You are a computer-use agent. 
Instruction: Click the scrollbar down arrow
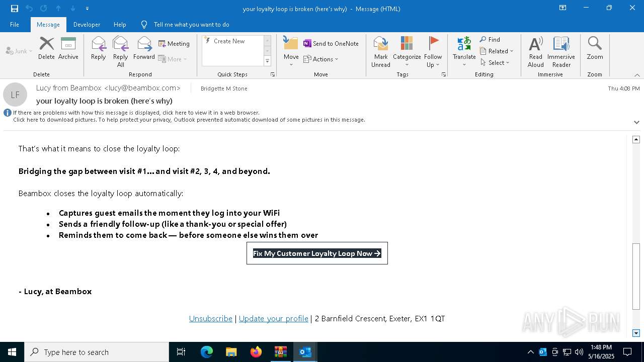pyautogui.click(x=636, y=333)
